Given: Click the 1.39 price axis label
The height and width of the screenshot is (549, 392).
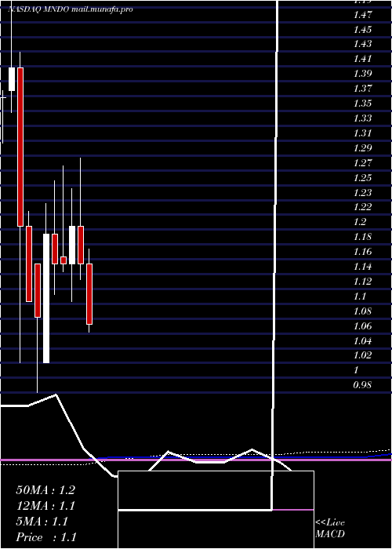Looking at the screenshot, I should point(362,74).
